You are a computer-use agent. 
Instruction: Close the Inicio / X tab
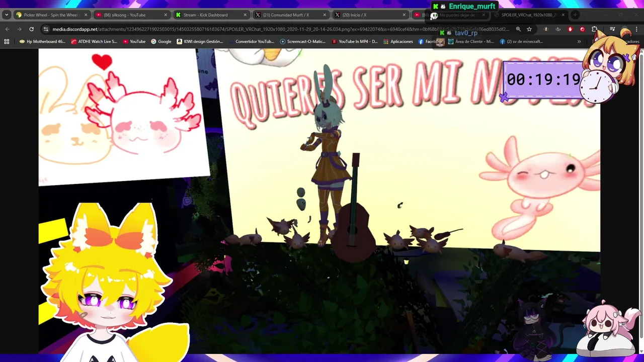(x=404, y=15)
